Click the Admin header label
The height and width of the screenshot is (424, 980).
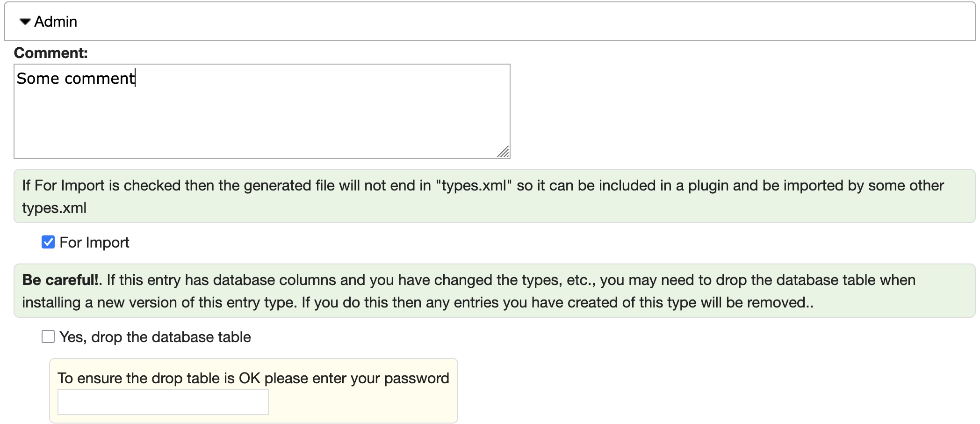coord(56,22)
